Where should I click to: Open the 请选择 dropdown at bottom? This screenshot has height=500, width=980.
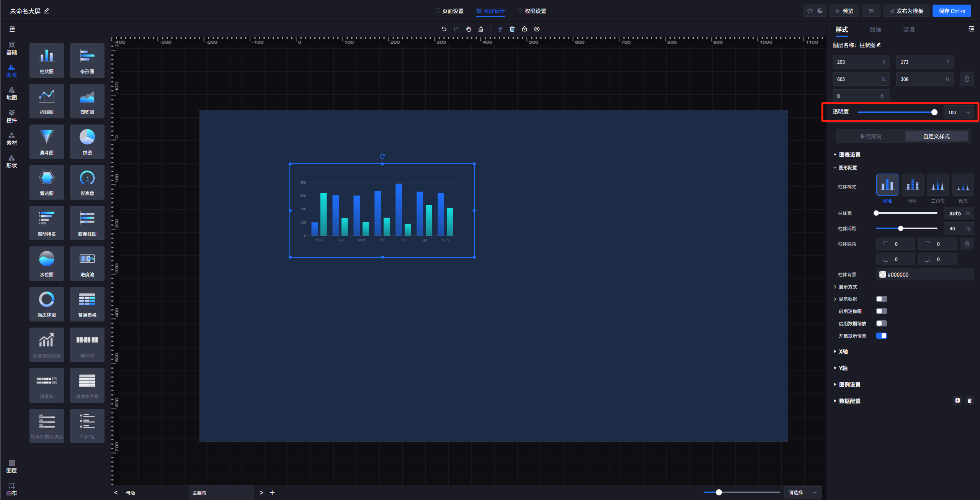[x=803, y=493]
